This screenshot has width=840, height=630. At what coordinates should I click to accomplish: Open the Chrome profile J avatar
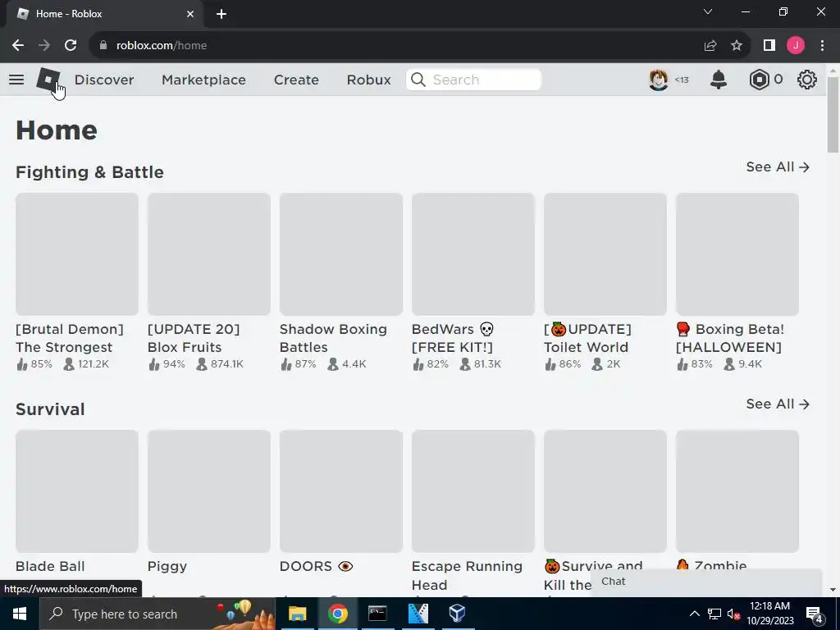tap(796, 46)
